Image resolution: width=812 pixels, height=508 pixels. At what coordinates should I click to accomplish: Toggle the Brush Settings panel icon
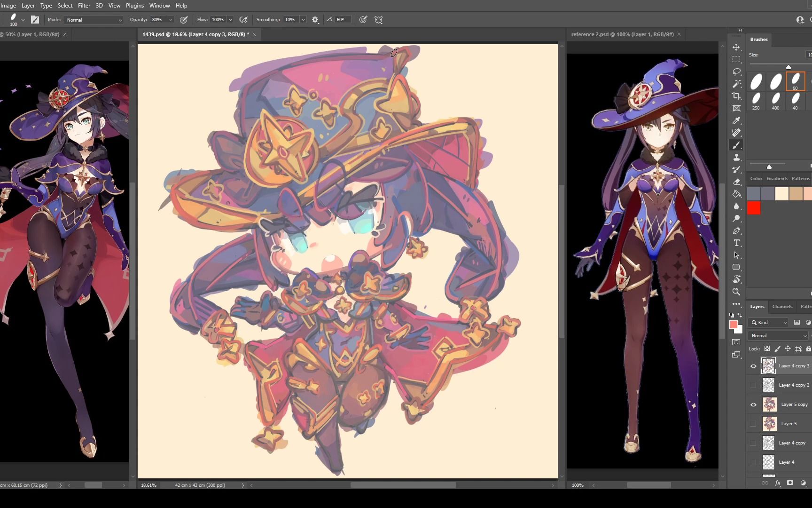click(35, 20)
